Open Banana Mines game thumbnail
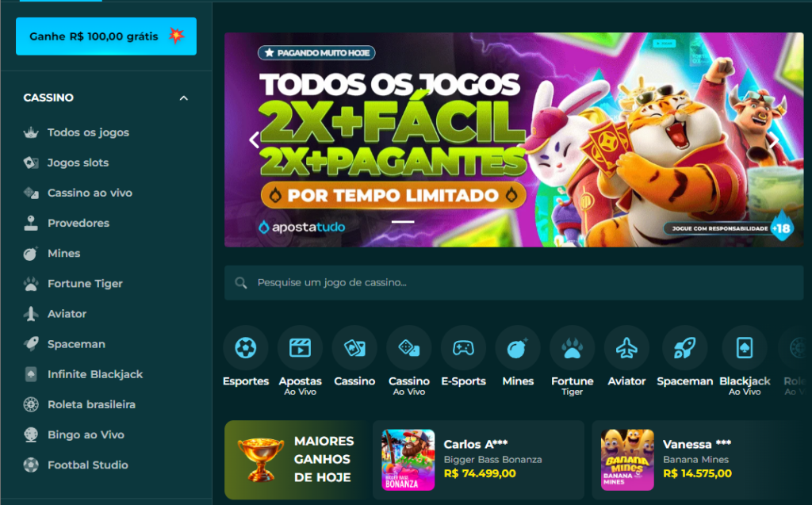The image size is (812, 505). click(x=627, y=460)
